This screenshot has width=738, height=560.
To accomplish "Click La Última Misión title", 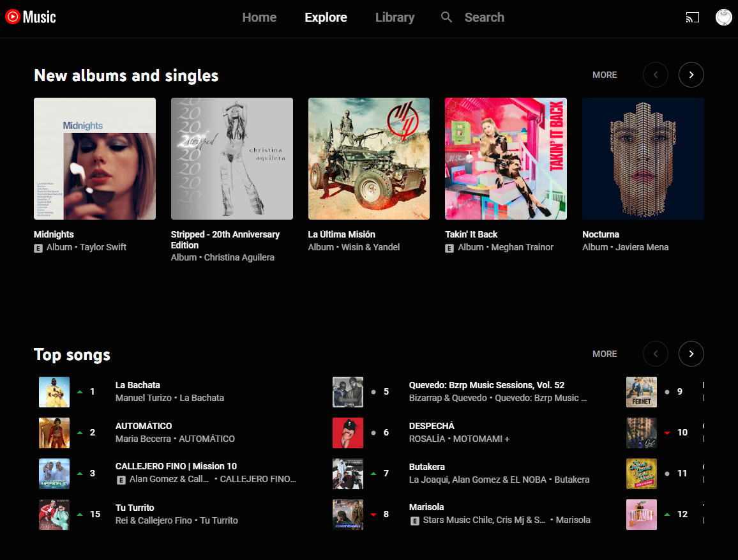I will 342,234.
